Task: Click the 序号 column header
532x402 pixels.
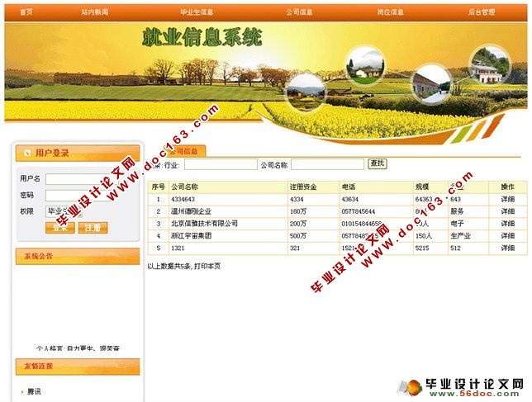Action: pos(158,187)
